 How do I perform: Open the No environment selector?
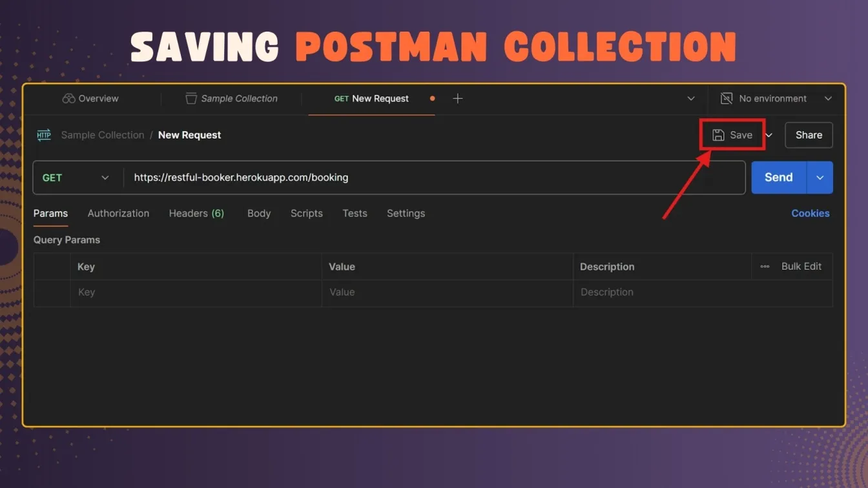(x=776, y=99)
